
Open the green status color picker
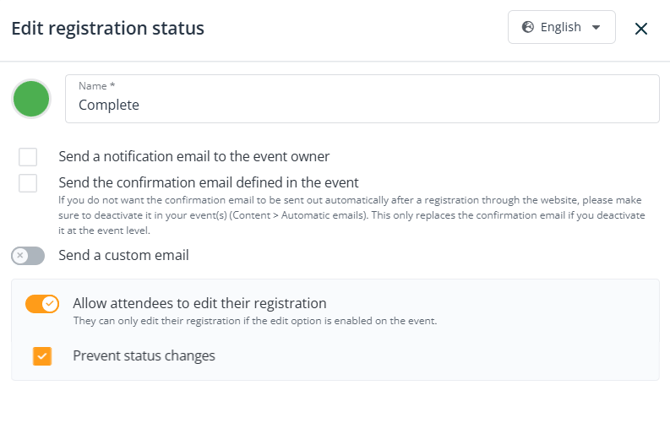(x=32, y=99)
